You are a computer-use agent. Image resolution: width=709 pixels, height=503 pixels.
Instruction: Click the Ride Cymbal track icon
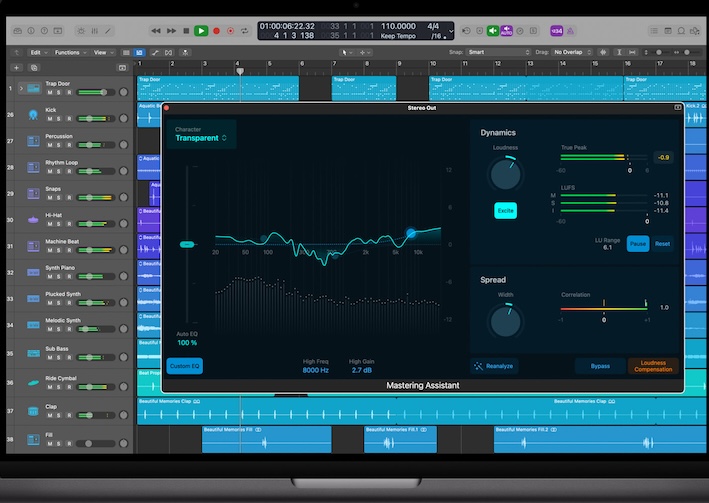[x=33, y=383]
